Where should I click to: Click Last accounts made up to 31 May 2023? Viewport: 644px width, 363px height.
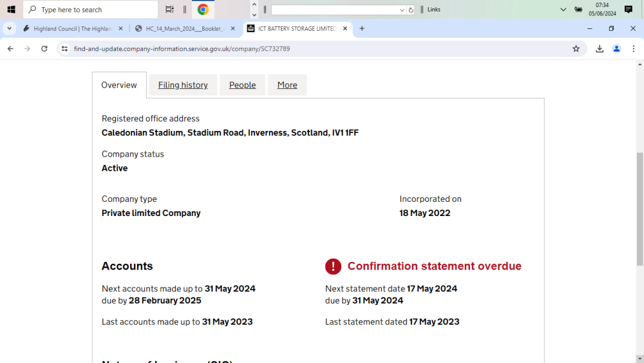pos(177,322)
